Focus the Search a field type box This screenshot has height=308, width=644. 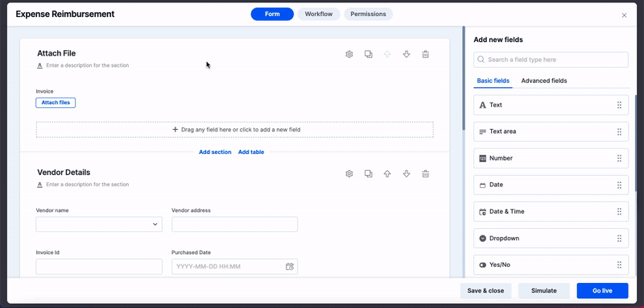tap(551, 60)
